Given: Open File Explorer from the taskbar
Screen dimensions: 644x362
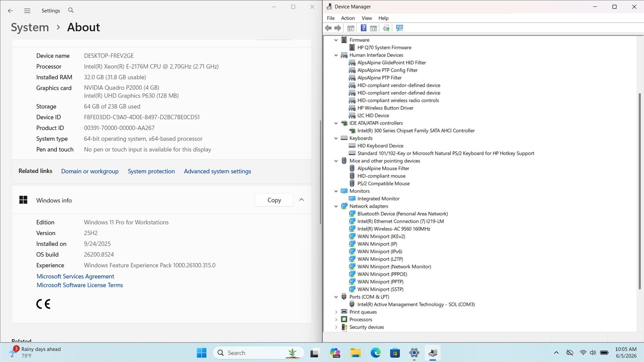Looking at the screenshot, I should [x=355, y=353].
